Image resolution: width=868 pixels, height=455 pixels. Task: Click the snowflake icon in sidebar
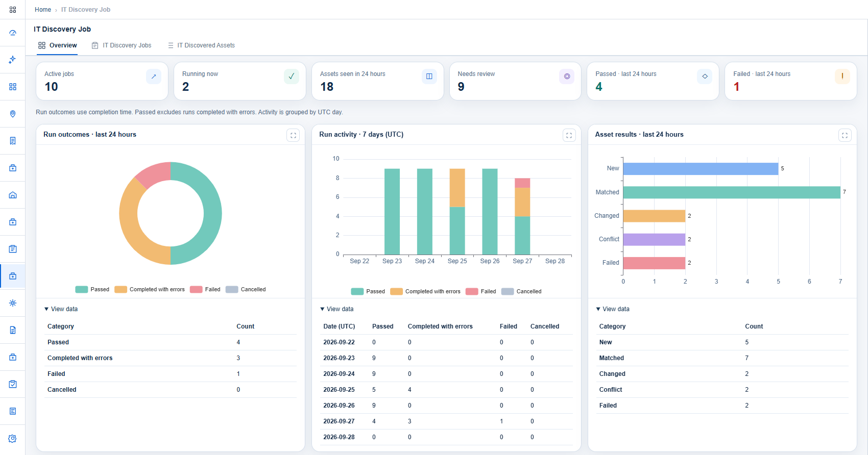tap(13, 303)
